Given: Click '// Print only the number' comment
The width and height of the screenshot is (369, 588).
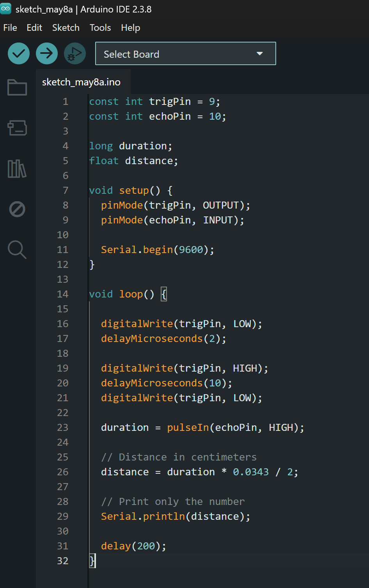Looking at the screenshot, I should pyautogui.click(x=173, y=502).
